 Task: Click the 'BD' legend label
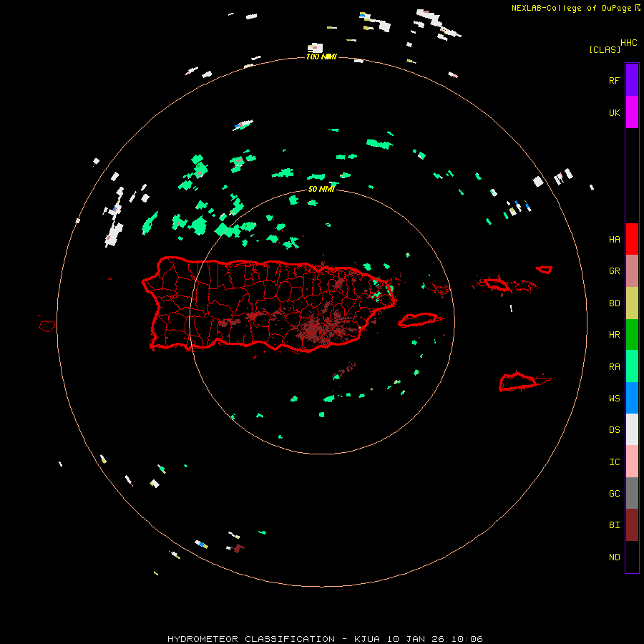(x=614, y=303)
